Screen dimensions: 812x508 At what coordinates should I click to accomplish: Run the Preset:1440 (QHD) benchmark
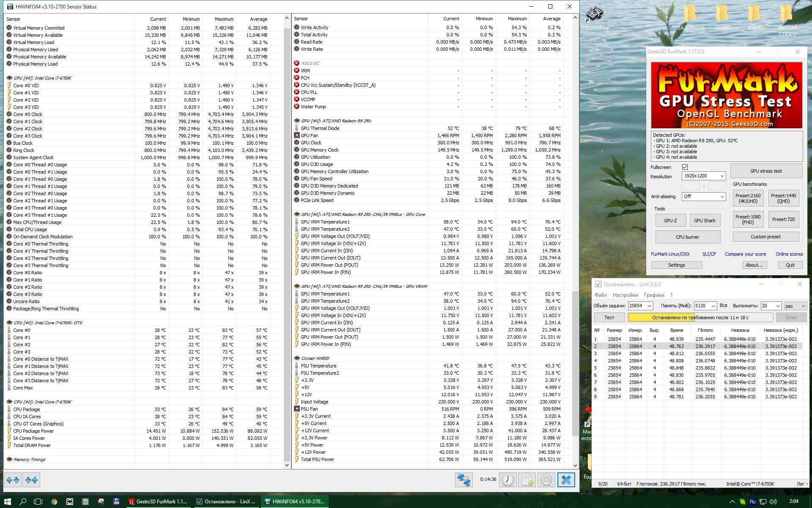click(x=783, y=198)
